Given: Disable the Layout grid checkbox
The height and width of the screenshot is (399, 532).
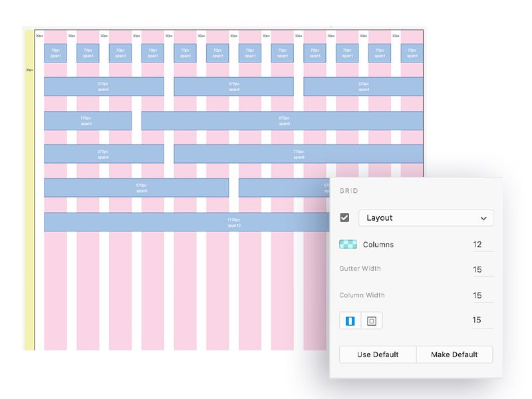Looking at the screenshot, I should click(x=343, y=217).
